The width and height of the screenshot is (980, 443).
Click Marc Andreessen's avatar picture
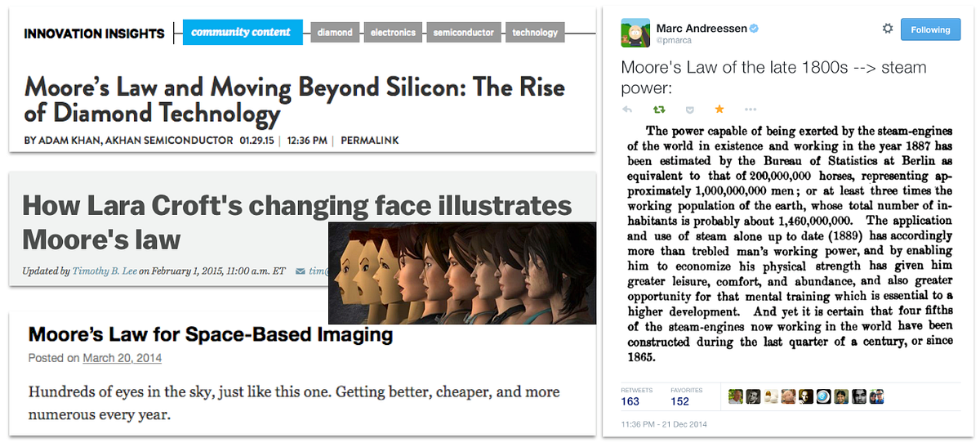point(635,33)
